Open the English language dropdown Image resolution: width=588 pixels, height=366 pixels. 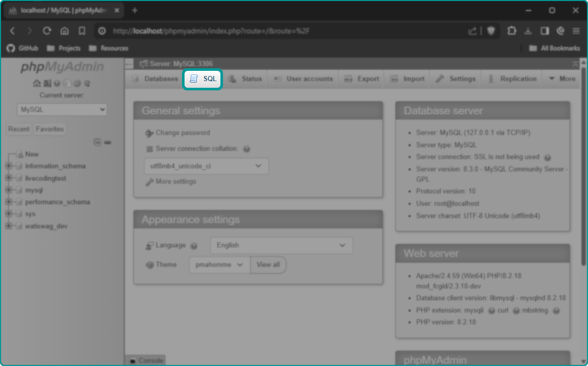(281, 245)
